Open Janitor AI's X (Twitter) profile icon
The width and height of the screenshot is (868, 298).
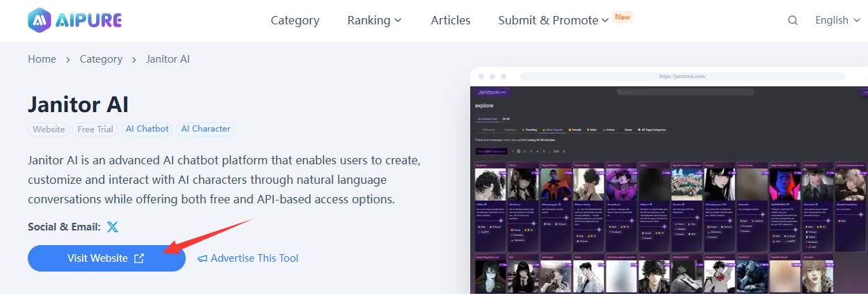pos(113,227)
